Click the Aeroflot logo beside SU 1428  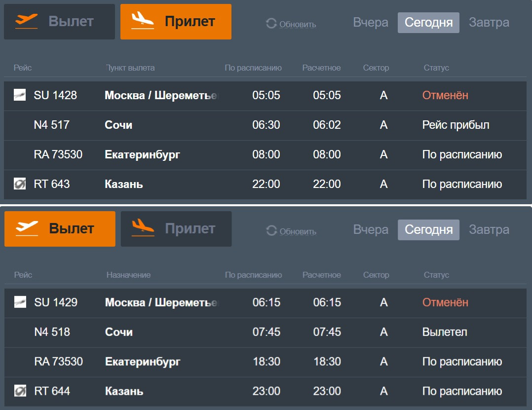(x=20, y=95)
